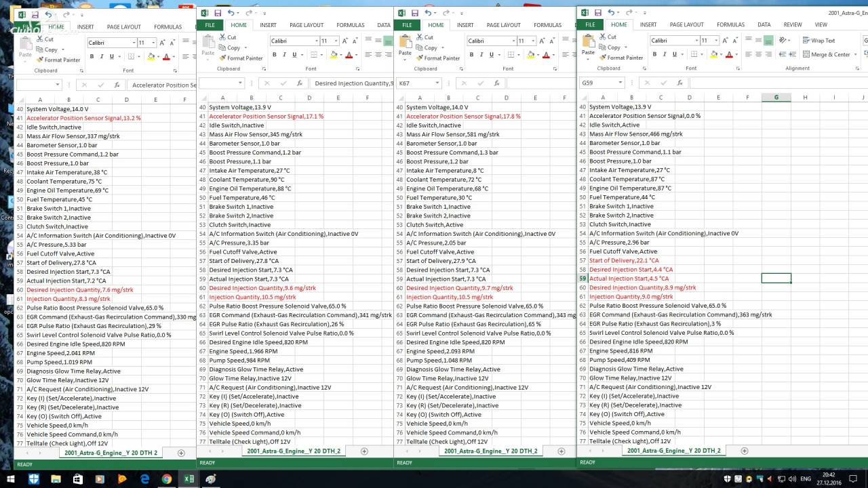Image resolution: width=868 pixels, height=488 pixels.
Task: Open Name Box dropdown showing K67
Action: [x=437, y=83]
